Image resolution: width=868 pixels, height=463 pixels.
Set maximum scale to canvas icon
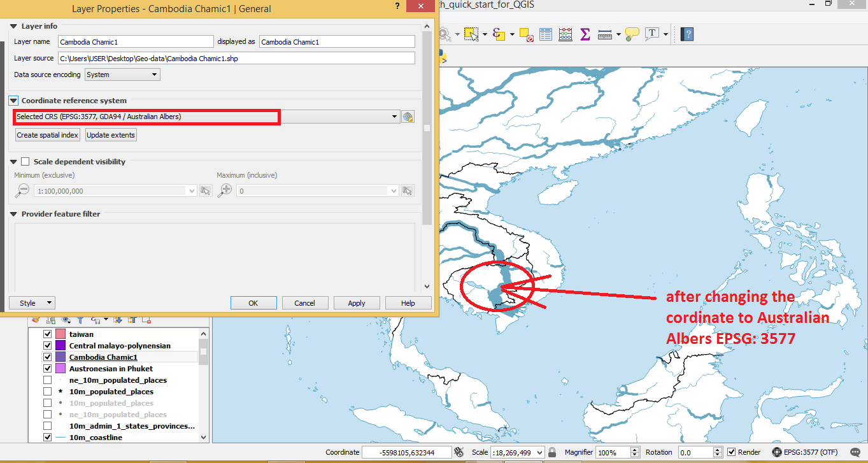408,190
